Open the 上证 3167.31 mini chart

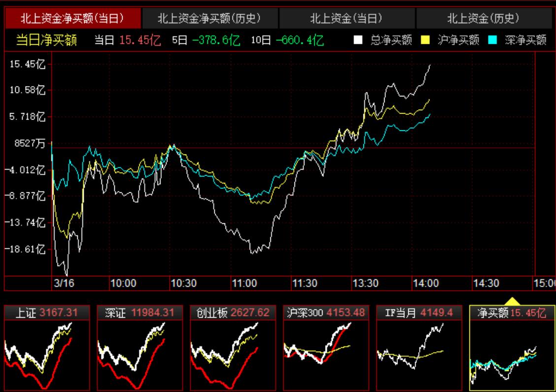[46, 349]
